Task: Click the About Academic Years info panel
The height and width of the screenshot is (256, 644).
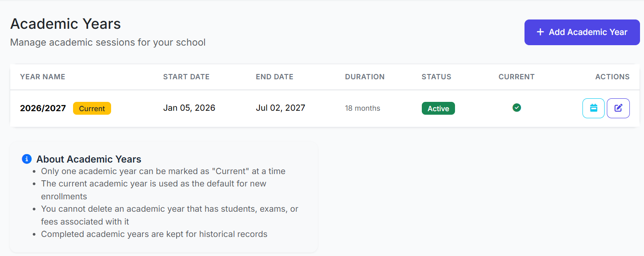Action: 164,197
